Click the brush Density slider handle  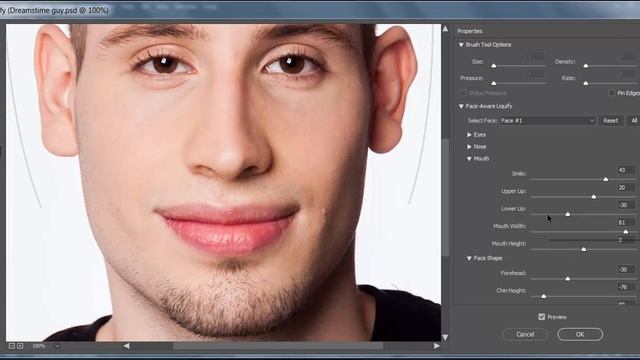[586, 66]
